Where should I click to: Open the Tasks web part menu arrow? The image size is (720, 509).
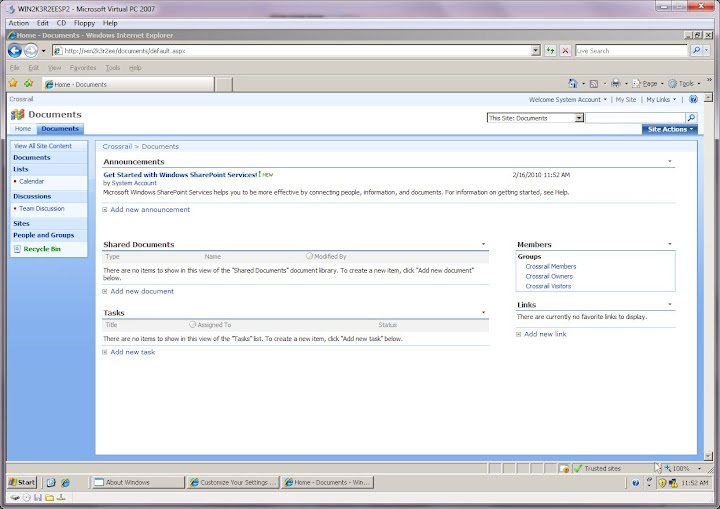point(483,312)
